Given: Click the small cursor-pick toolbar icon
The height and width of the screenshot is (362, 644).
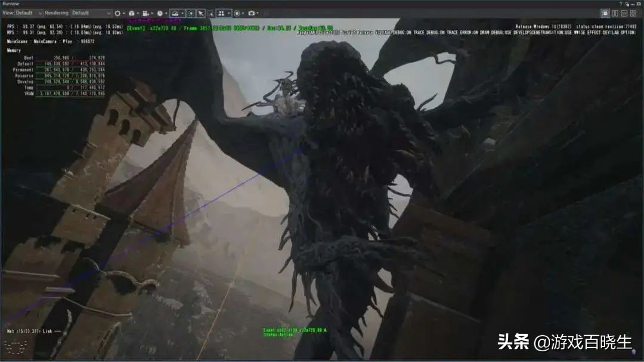Looking at the screenshot, I should point(211,14).
